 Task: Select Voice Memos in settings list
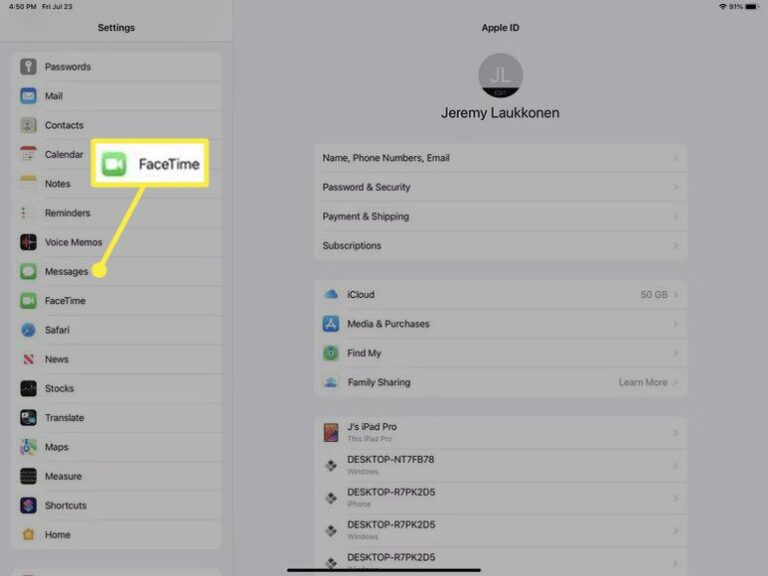click(x=117, y=242)
